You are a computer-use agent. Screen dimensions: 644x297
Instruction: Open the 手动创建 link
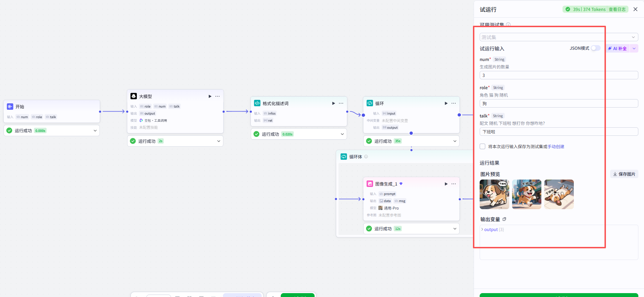pos(556,147)
